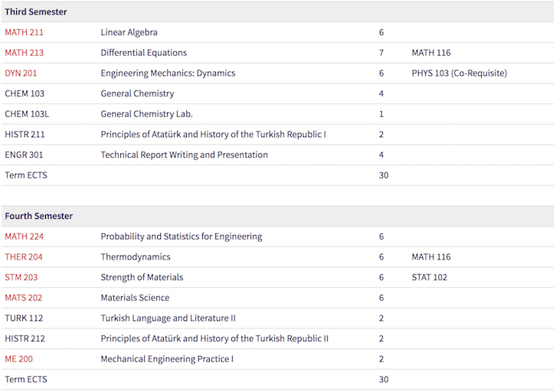Image resolution: width=556 pixels, height=392 pixels.
Task: Click the HISTR 212 course code
Action: tap(25, 338)
